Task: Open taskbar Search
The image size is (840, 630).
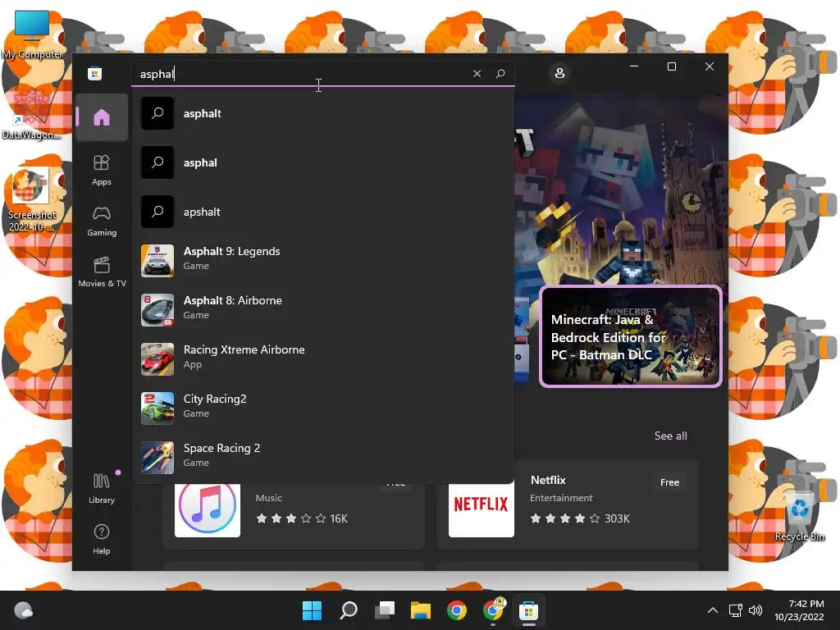Action: (x=348, y=610)
